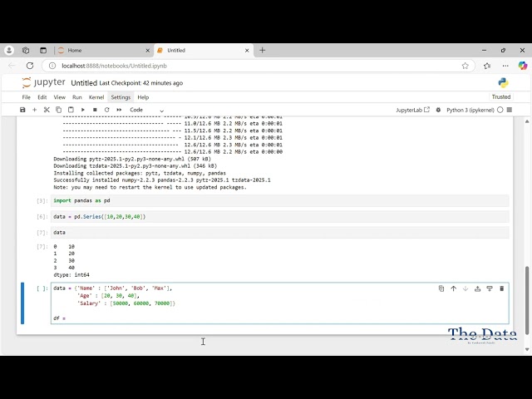Insert a new cell with the plus icon
Screen dimensions: 532x399
34,110
